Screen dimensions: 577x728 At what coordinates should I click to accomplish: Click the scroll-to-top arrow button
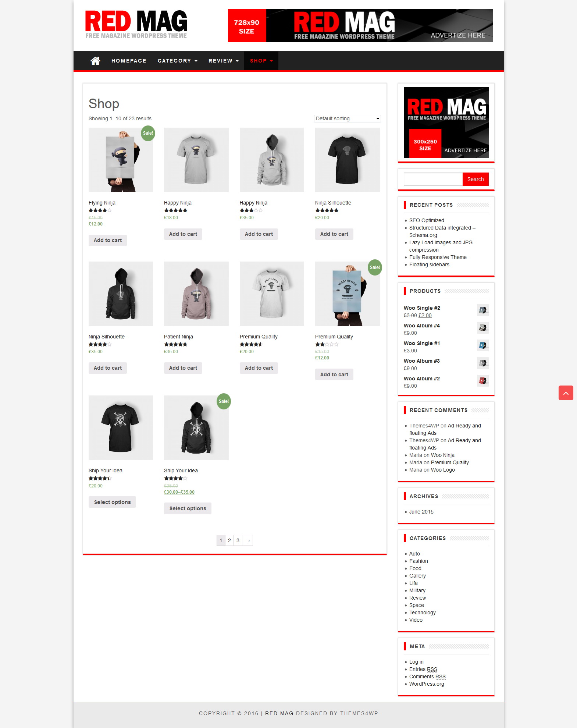566,393
